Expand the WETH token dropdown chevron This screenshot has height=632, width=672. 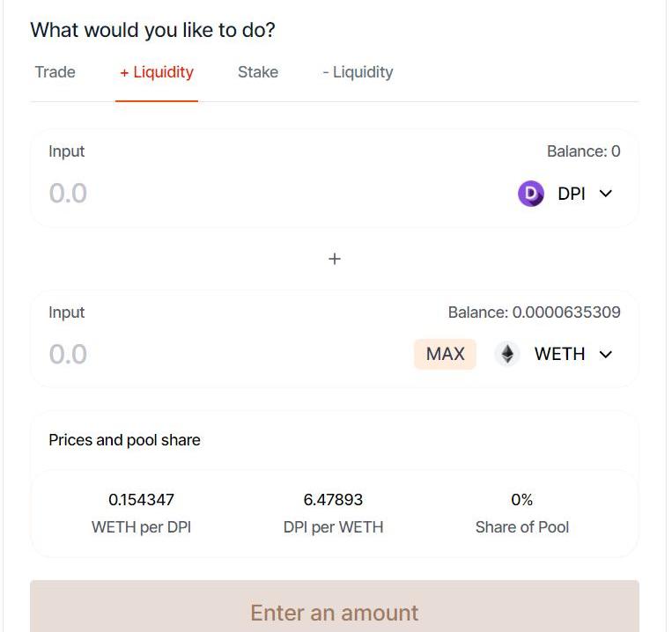coord(606,354)
